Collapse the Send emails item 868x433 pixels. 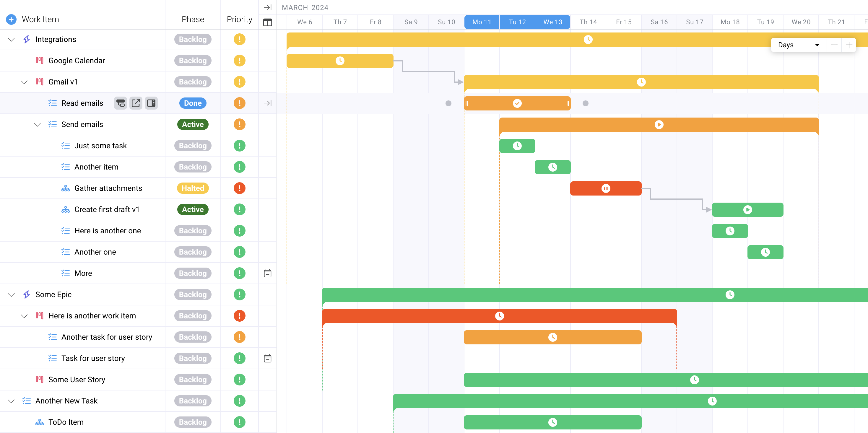[37, 125]
